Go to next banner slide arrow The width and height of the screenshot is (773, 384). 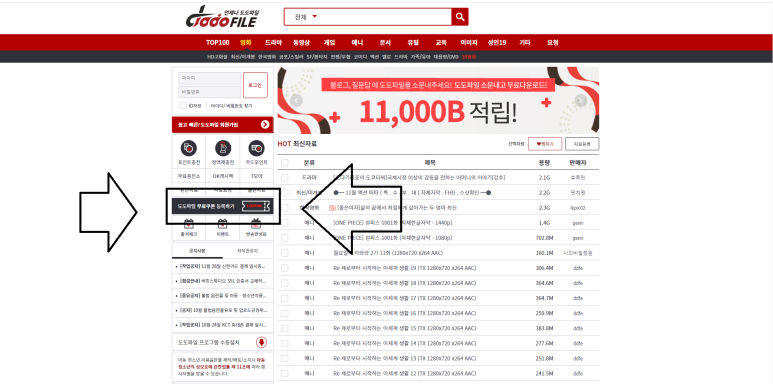pyautogui.click(x=581, y=101)
